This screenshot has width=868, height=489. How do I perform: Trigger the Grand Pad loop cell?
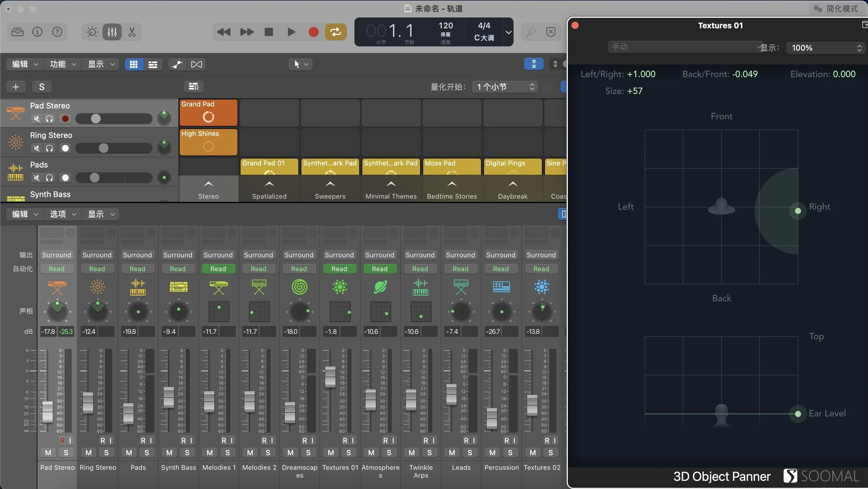[208, 112]
